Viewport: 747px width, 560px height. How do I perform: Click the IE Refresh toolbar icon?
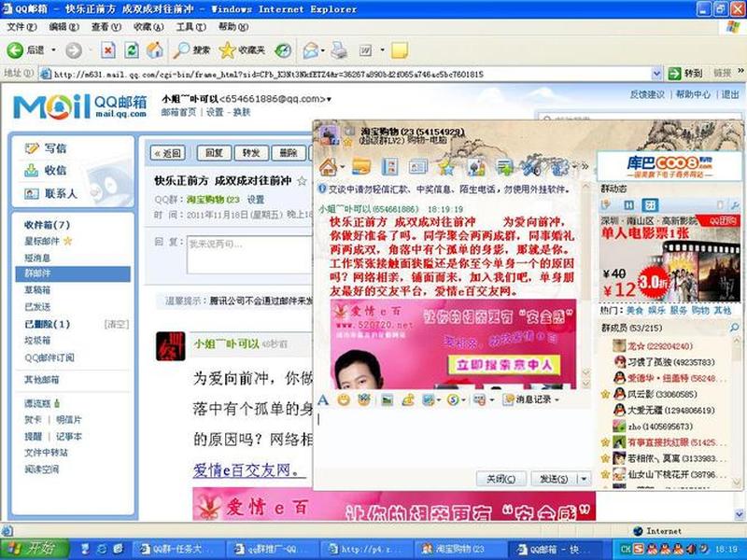[132, 50]
